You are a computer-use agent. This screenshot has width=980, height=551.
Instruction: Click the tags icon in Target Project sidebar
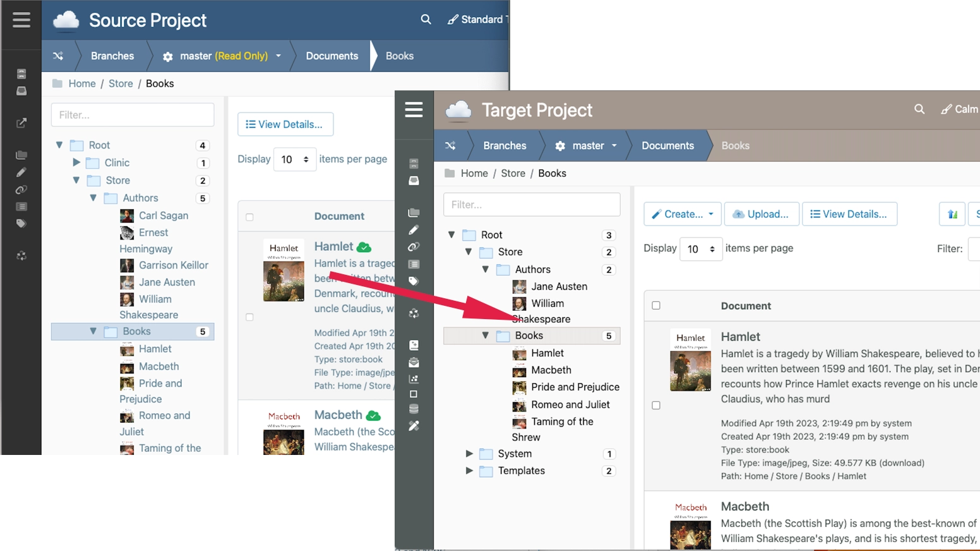click(x=414, y=281)
